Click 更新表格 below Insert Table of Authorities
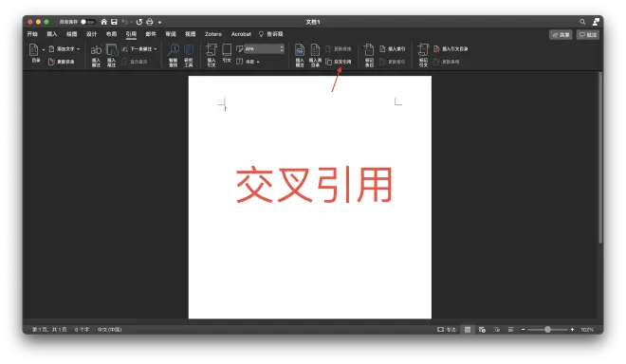The height and width of the screenshot is (364, 626). (447, 62)
